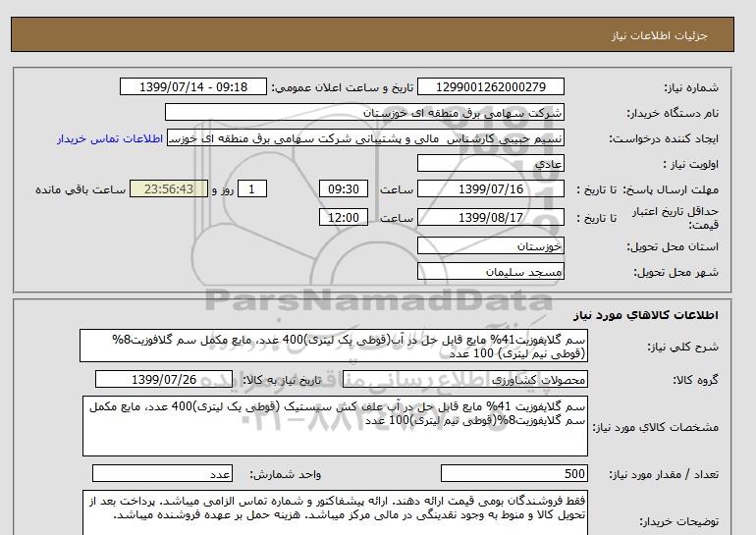
Task: Select the گروه کالا label
Action: 696,380
